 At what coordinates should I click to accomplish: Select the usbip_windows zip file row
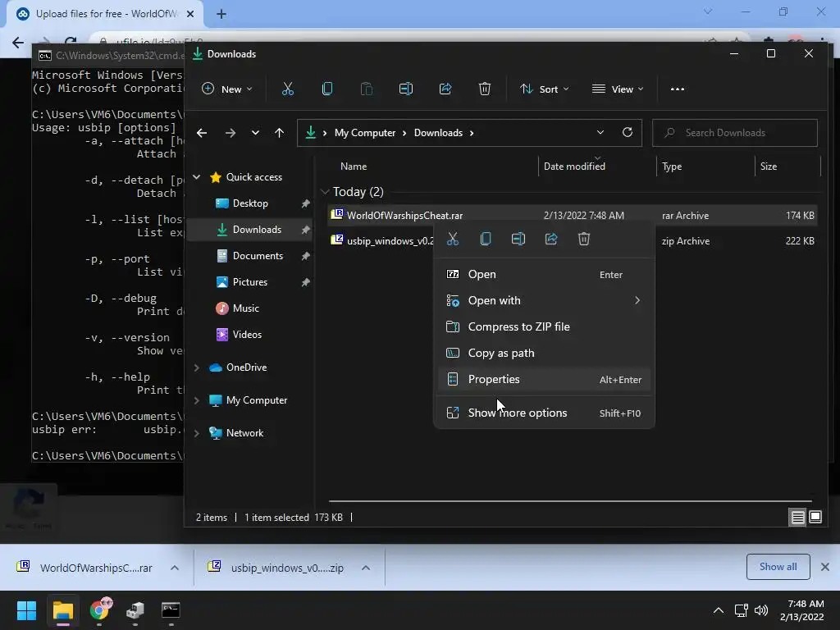click(572, 241)
